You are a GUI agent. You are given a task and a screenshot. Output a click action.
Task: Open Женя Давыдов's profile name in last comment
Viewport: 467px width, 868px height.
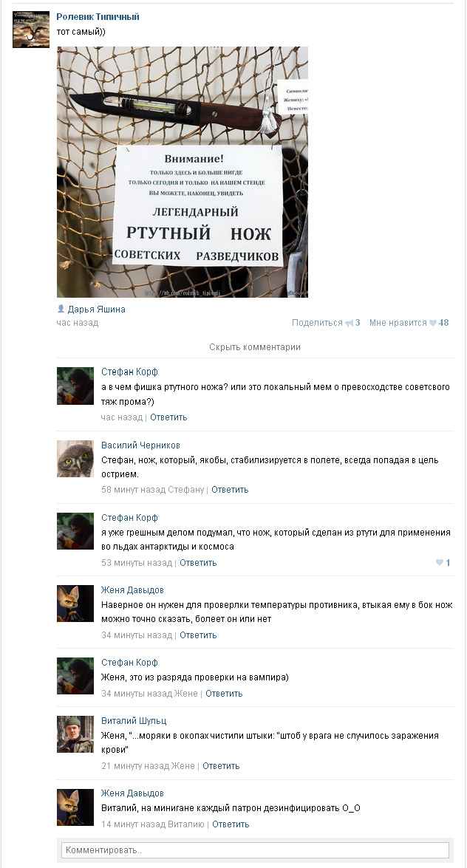132,793
